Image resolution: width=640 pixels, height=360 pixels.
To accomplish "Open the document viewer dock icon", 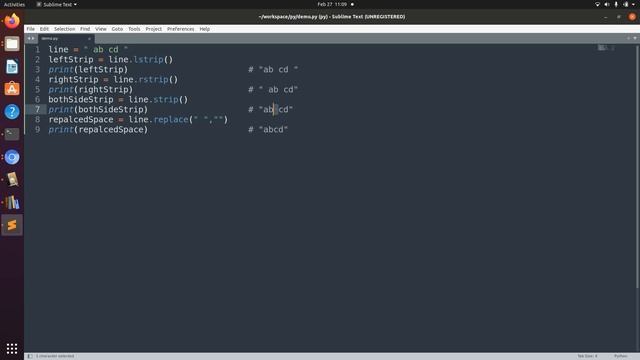I will [x=12, y=180].
